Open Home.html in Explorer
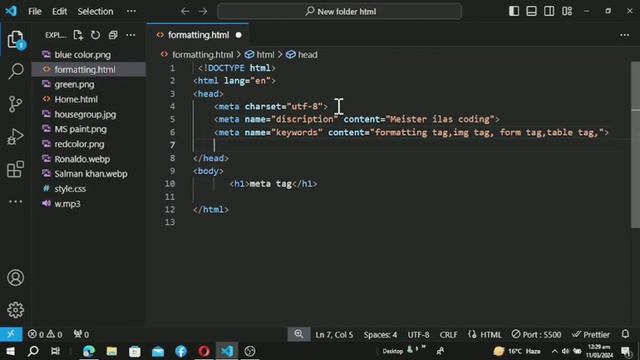This screenshot has height=360, width=640. (89, 99)
